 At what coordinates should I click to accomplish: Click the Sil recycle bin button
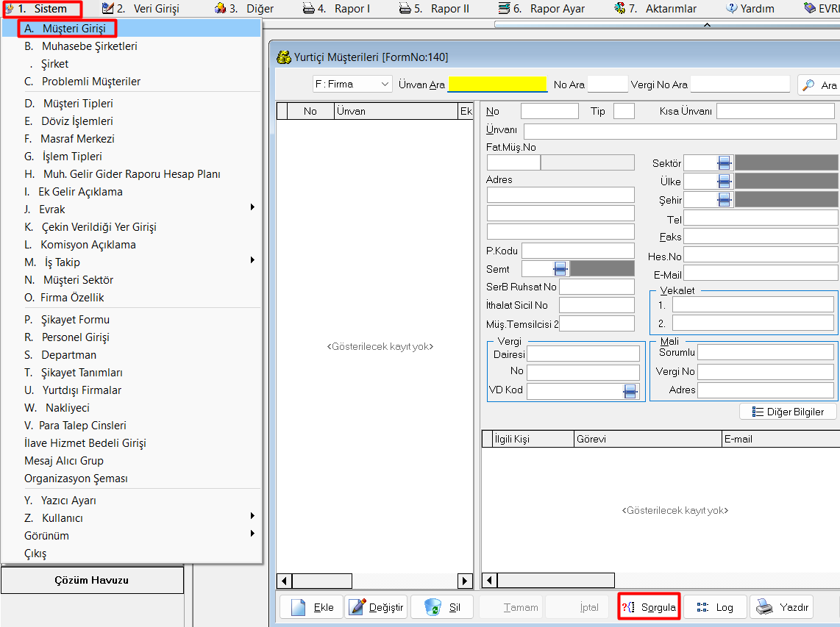[442, 607]
